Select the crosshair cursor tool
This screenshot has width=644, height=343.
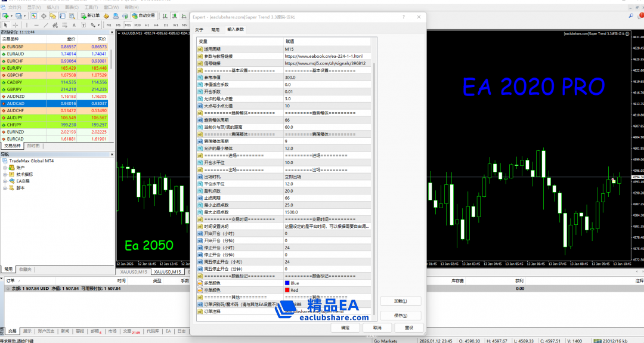point(17,25)
